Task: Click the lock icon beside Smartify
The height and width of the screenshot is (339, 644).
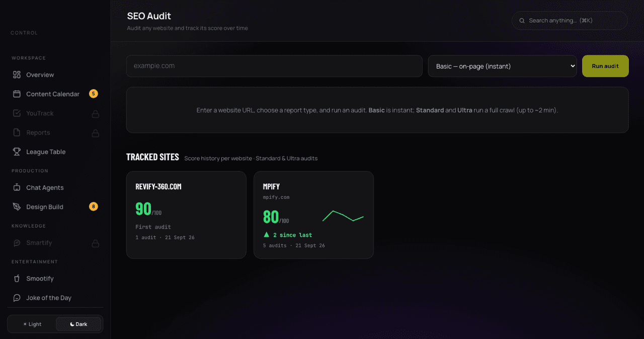Action: pos(95,243)
